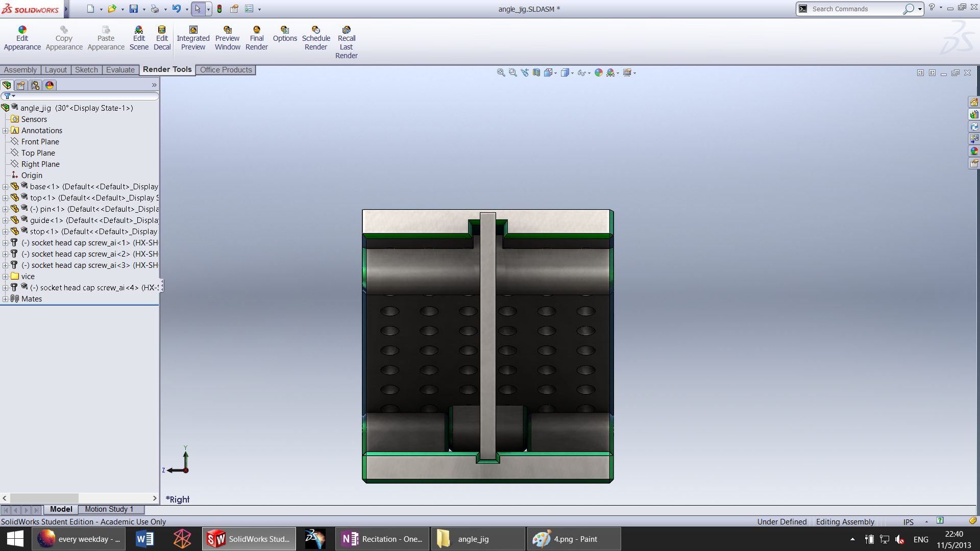Click the Print icon
The image size is (980, 551).
click(x=155, y=9)
